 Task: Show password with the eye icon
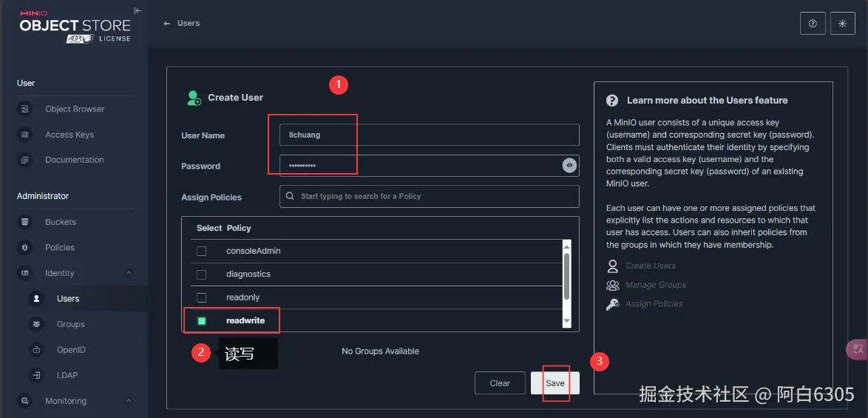tap(569, 166)
